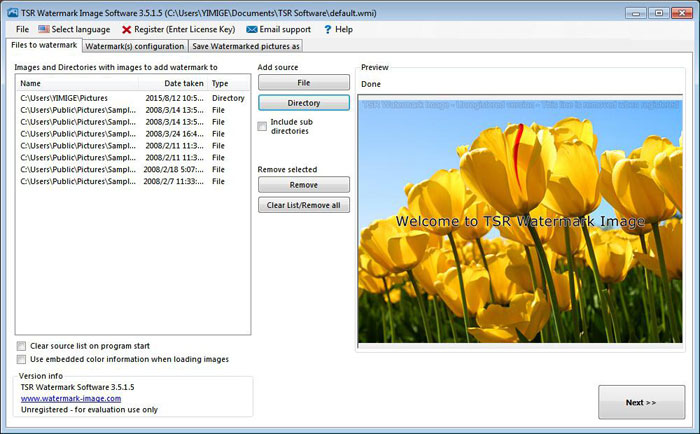The width and height of the screenshot is (700, 434).
Task: Click the Directory add source button
Action: (x=304, y=103)
